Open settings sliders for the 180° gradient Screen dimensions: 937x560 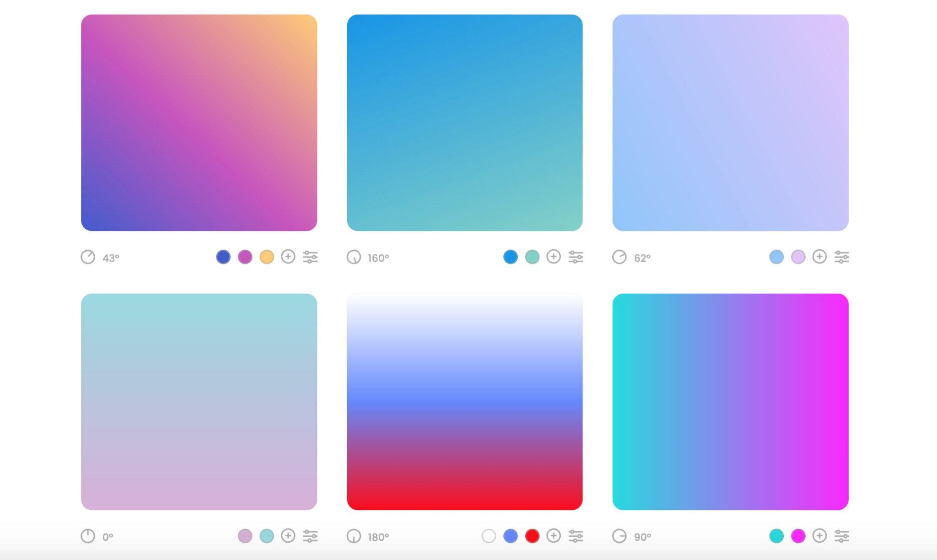(x=576, y=536)
